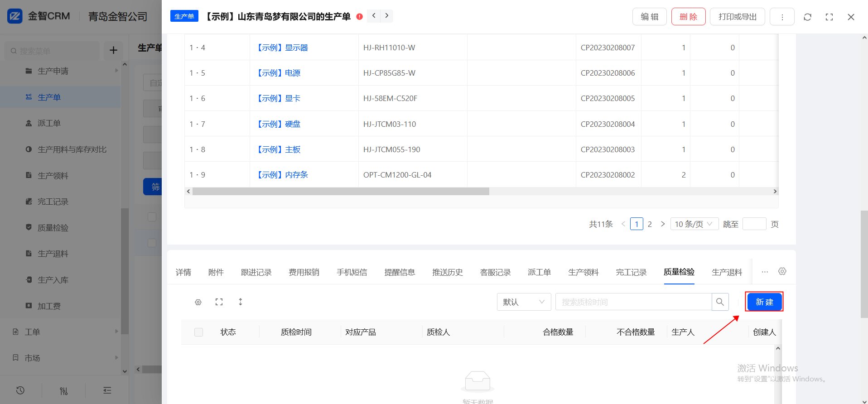Click the magnifier search button
This screenshot has height=404, width=868.
(x=720, y=302)
